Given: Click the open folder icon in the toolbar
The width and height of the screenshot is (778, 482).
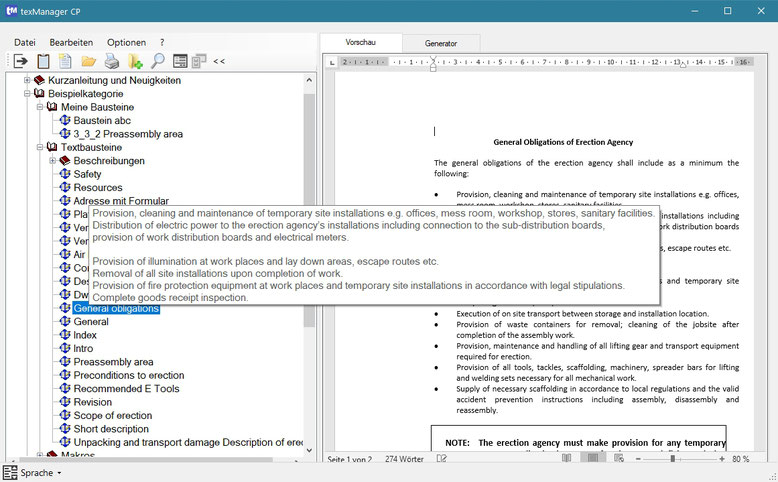Looking at the screenshot, I should [89, 61].
